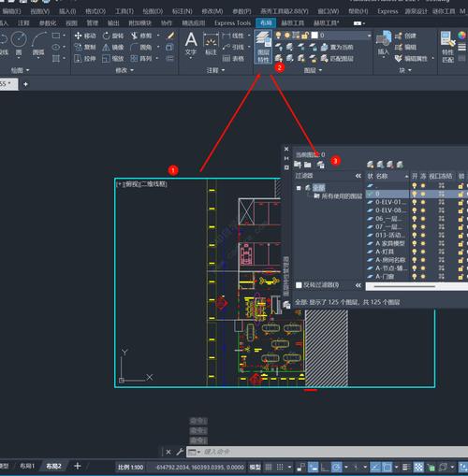This screenshot has width=468, height=476.
Task: Click the 匹配图层 (Match Layer) button
Action: pos(337,58)
